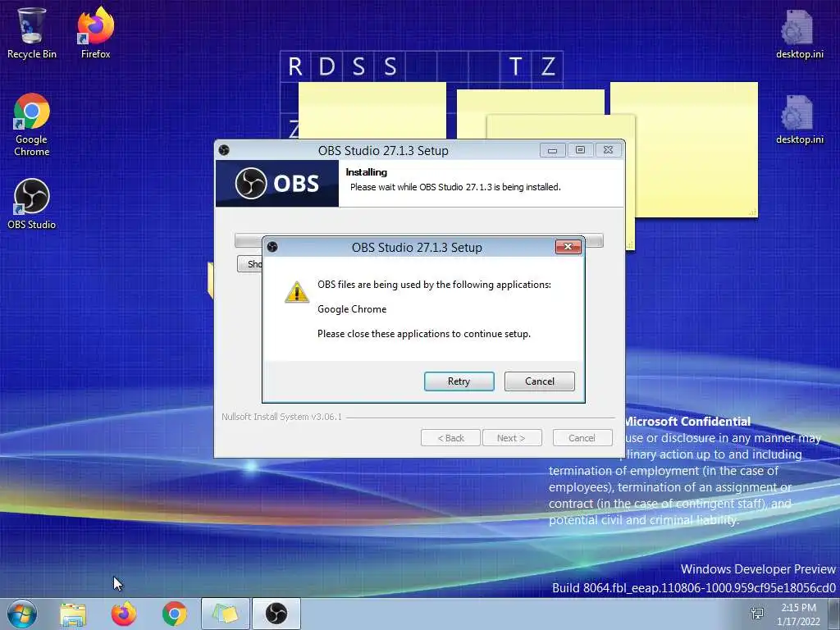Select the upper desktop.ini file icon
The width and height of the screenshot is (840, 630).
[x=799, y=34]
